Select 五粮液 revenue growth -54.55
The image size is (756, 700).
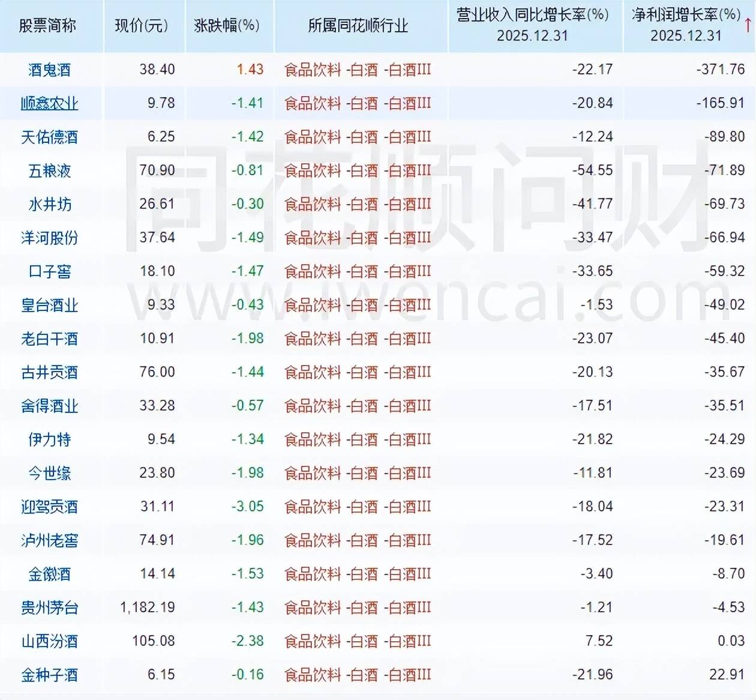(x=592, y=170)
